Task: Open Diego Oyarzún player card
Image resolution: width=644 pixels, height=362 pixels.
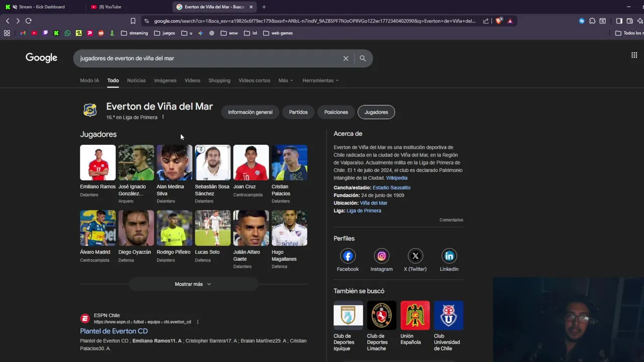Action: 136,236
